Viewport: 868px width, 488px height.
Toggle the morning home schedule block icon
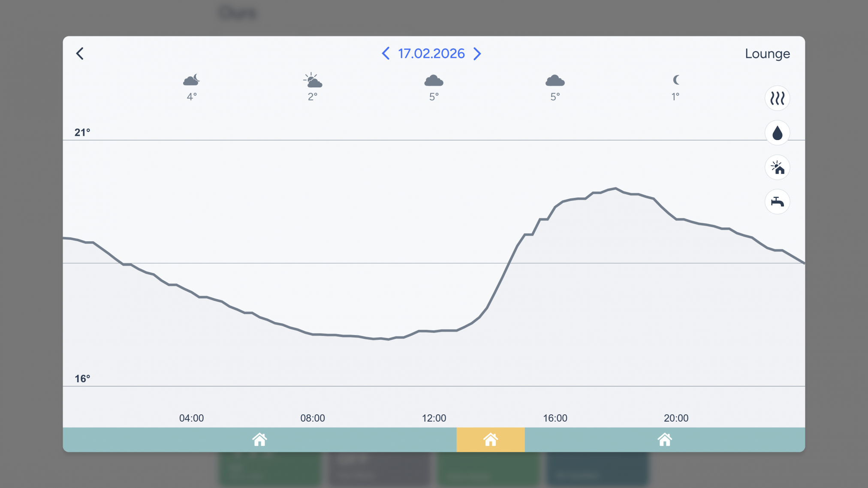(259, 440)
